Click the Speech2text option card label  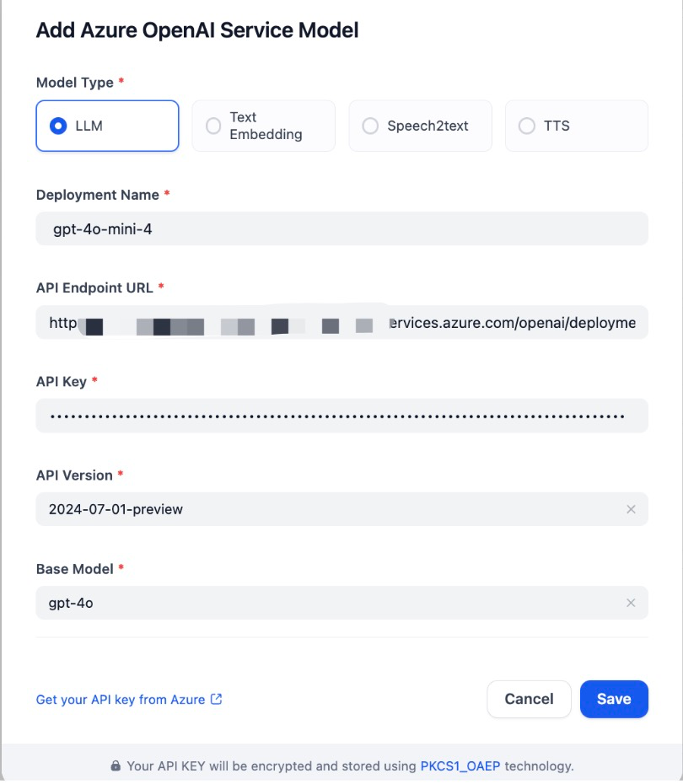428,126
